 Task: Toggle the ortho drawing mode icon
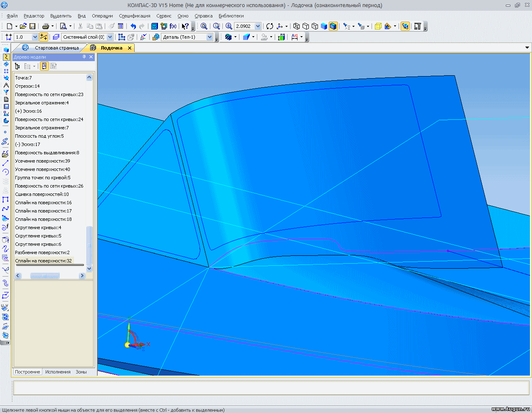(x=44, y=37)
